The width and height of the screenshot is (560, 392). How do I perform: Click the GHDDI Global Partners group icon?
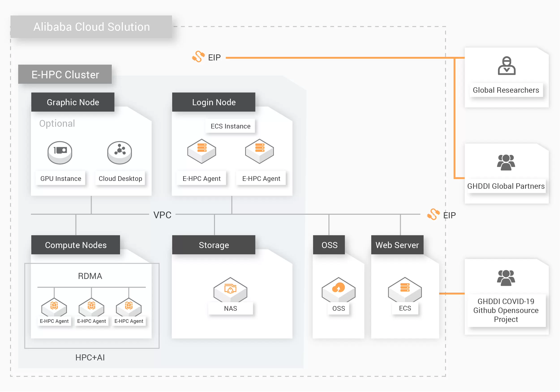coord(506,163)
